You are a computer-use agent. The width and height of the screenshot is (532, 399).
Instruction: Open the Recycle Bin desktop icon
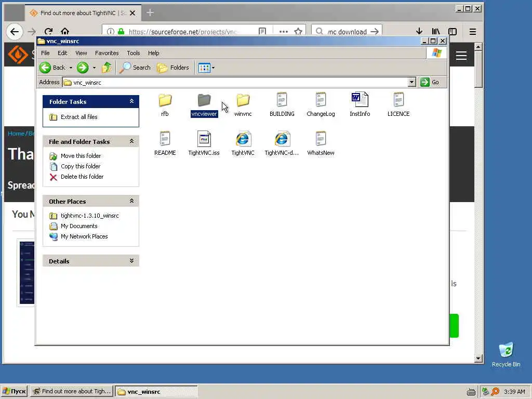pyautogui.click(x=506, y=354)
